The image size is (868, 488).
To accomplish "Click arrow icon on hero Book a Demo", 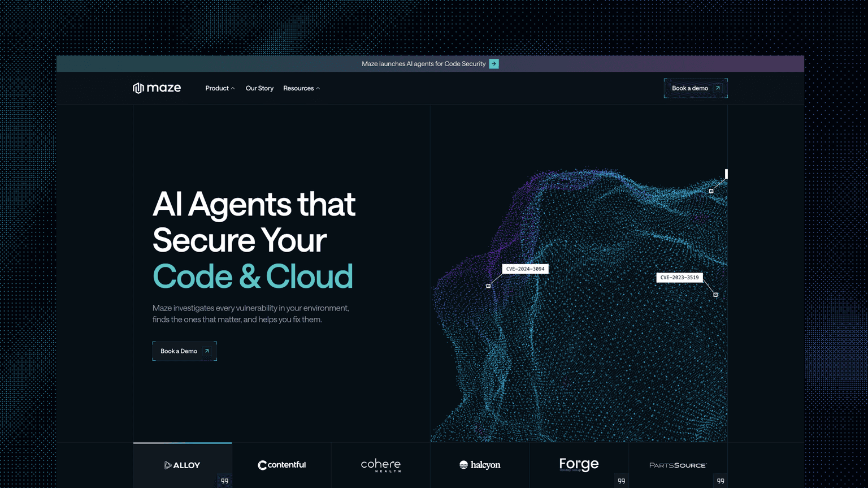I will pos(207,351).
